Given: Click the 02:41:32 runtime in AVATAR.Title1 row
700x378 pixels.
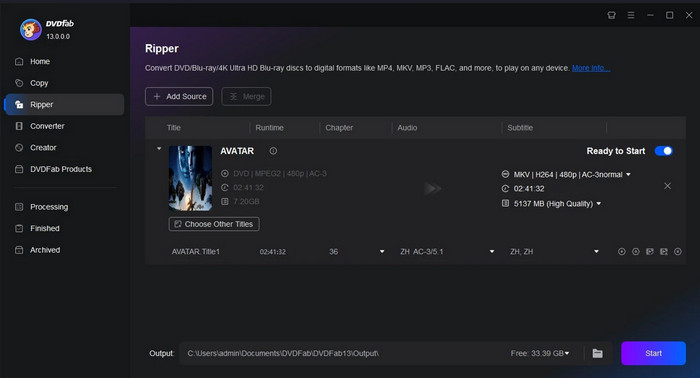Looking at the screenshot, I should pyautogui.click(x=273, y=252).
